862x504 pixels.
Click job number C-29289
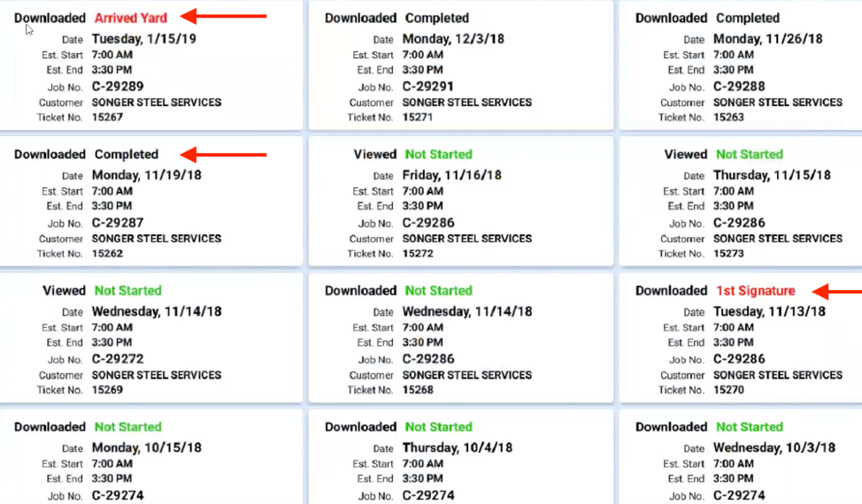(118, 86)
